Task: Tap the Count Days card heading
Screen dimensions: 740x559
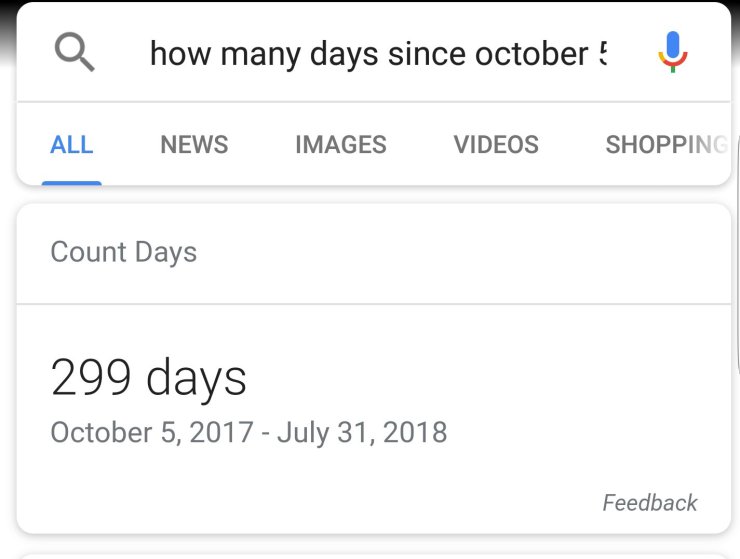Action: (x=124, y=252)
